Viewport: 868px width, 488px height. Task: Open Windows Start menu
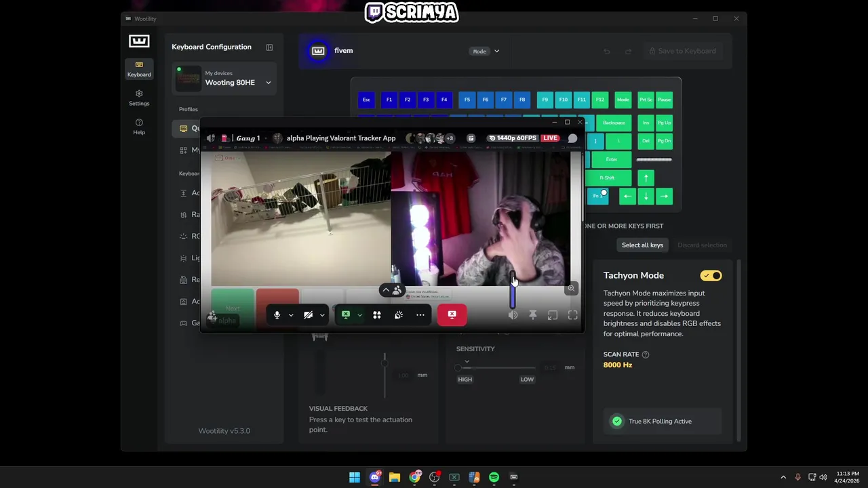[x=355, y=477]
